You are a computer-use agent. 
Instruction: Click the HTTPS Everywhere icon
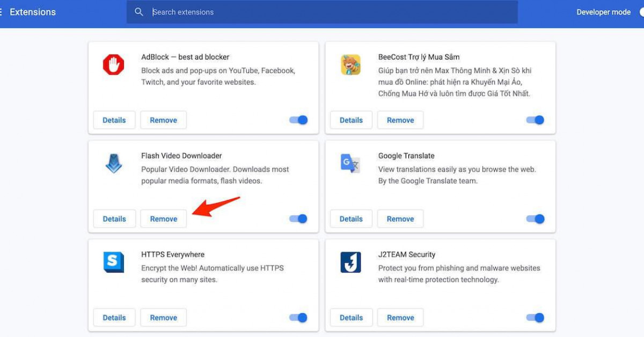click(x=113, y=262)
